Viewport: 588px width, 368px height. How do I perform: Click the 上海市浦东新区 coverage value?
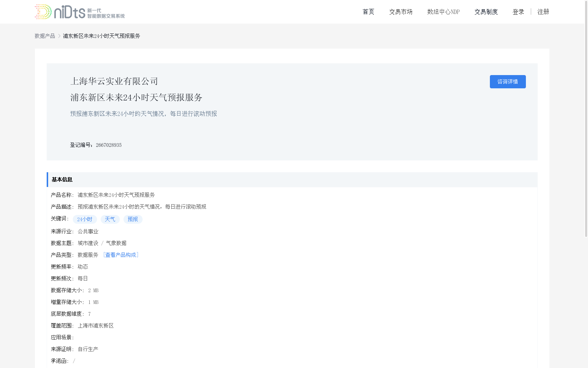pyautogui.click(x=96, y=326)
